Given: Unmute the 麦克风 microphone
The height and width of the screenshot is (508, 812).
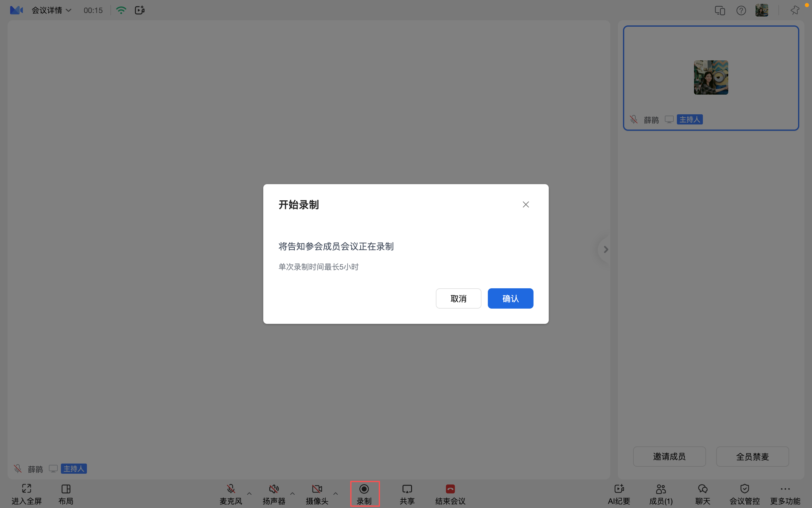Looking at the screenshot, I should [231, 494].
